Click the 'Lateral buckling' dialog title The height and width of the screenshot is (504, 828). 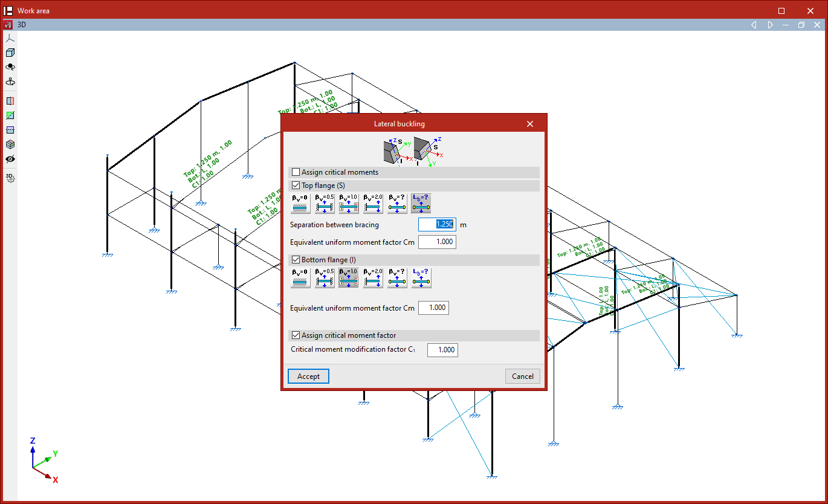click(x=399, y=124)
